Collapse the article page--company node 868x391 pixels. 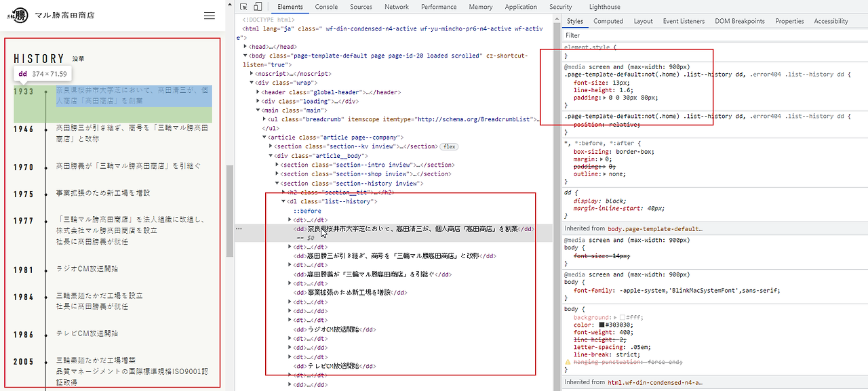click(265, 138)
